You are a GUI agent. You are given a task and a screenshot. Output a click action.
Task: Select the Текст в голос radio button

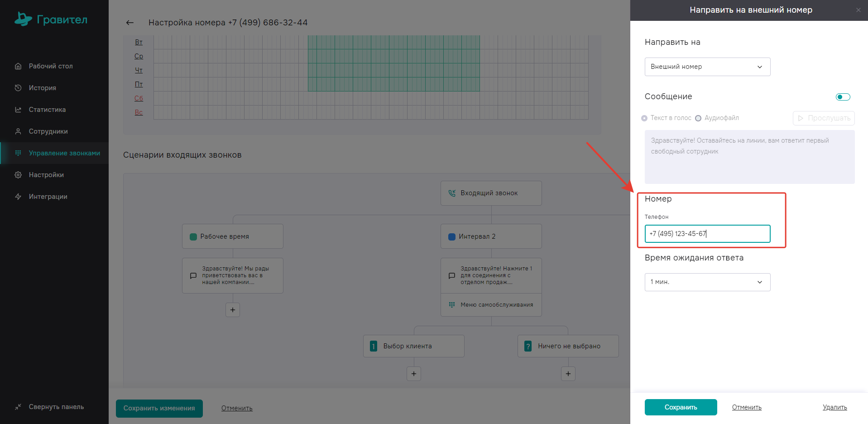pos(644,118)
